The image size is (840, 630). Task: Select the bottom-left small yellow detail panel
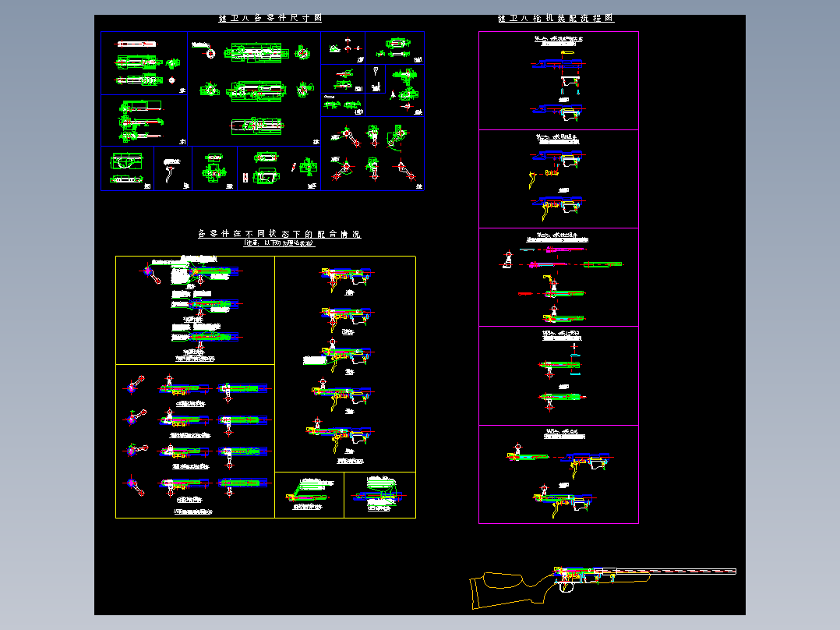coord(309,495)
